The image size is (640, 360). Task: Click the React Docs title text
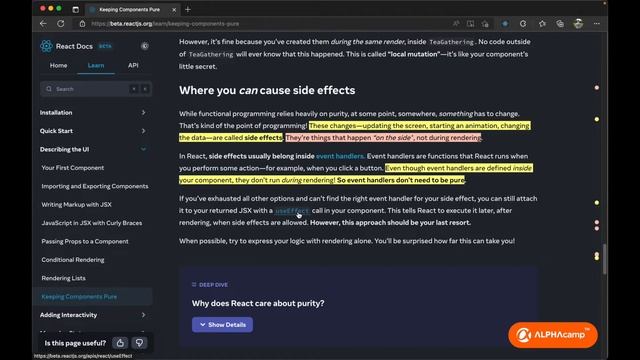click(x=74, y=46)
